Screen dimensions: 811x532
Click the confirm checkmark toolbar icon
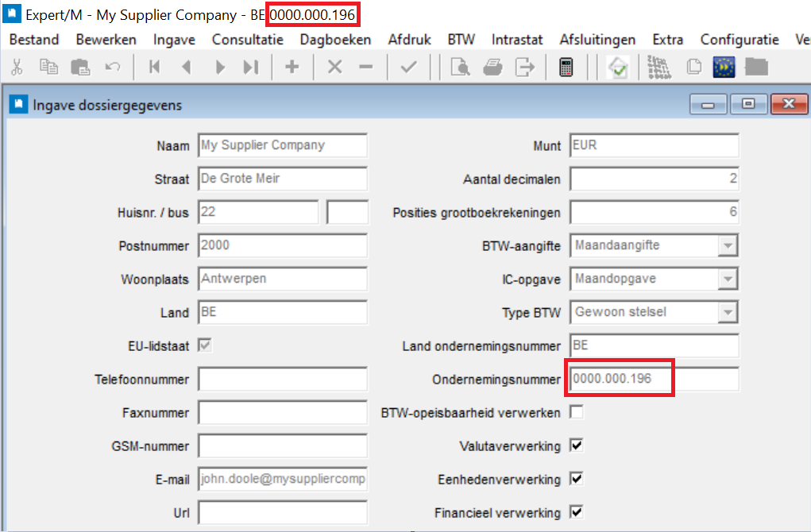(x=409, y=67)
